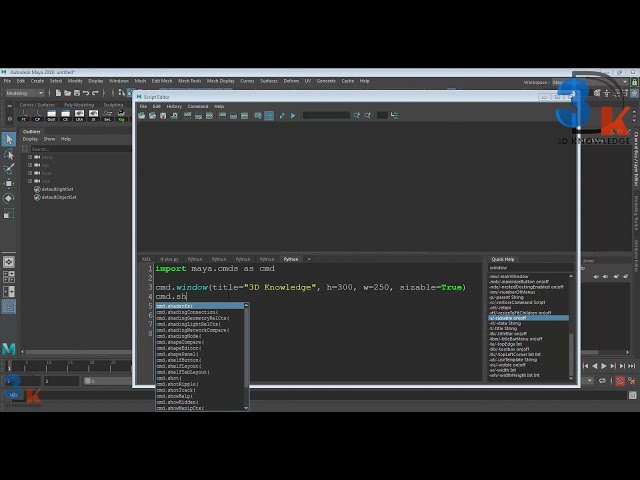Click Go to End of playback range button
This screenshot has height=480, width=640.
click(x=631, y=366)
